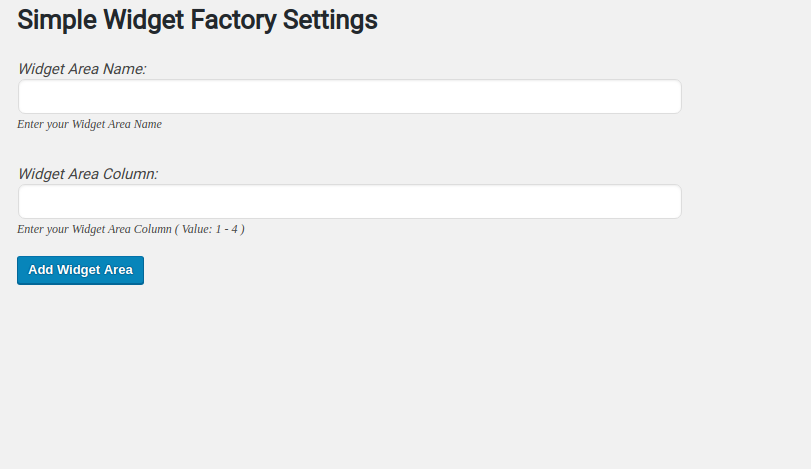Click the hint mentioning Value: 1 - 4

pyautogui.click(x=131, y=229)
